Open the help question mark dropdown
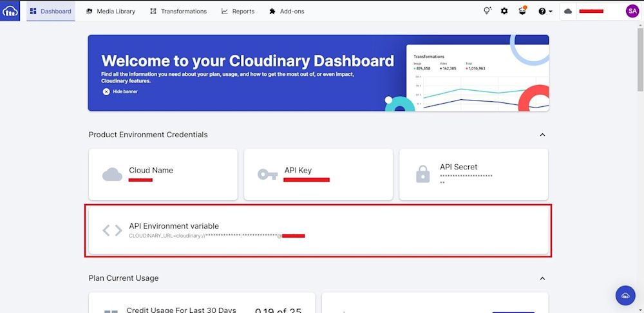The height and width of the screenshot is (313, 644). (x=545, y=11)
